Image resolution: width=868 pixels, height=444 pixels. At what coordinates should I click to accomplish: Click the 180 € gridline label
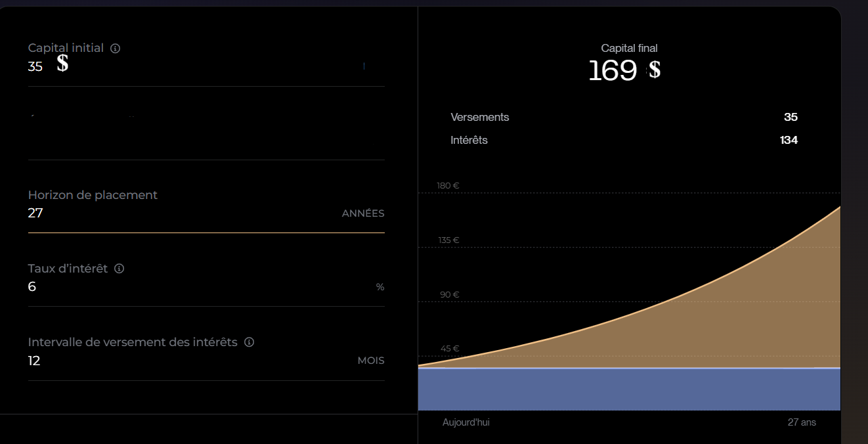(448, 186)
